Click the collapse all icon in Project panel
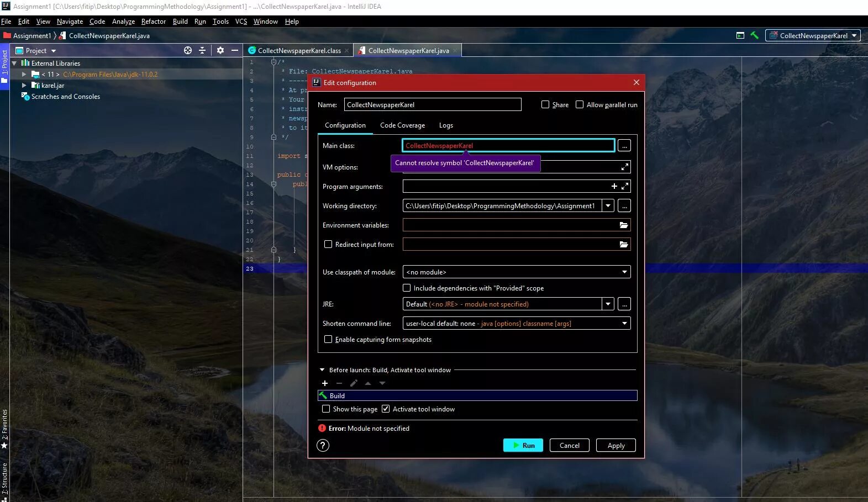The width and height of the screenshot is (868, 502). click(x=202, y=50)
